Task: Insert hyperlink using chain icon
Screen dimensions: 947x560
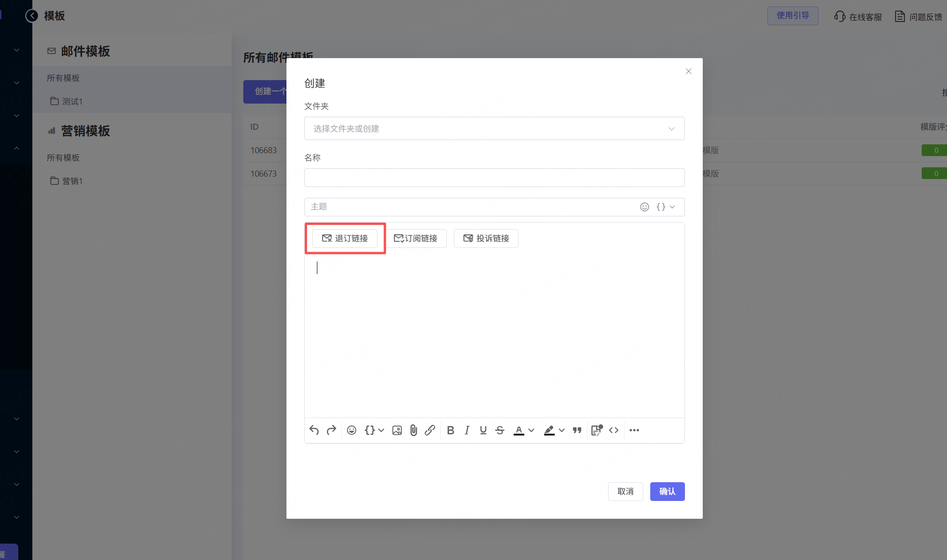Action: tap(430, 430)
